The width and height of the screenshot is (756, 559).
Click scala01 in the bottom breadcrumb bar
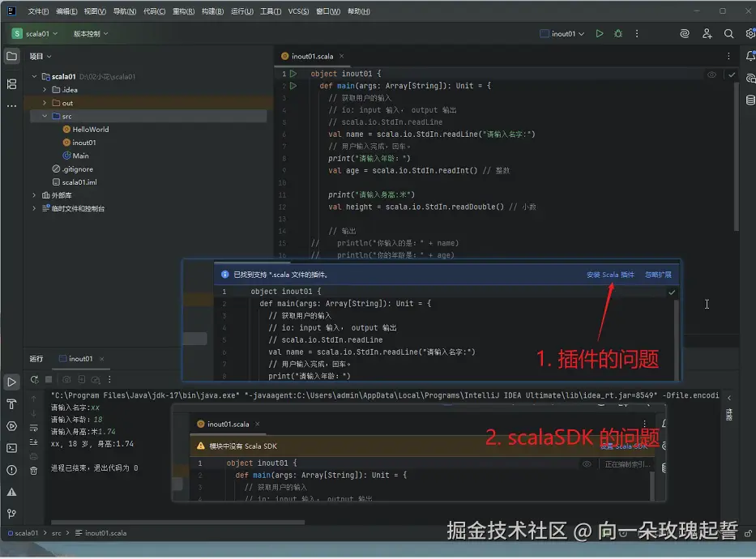(x=23, y=533)
